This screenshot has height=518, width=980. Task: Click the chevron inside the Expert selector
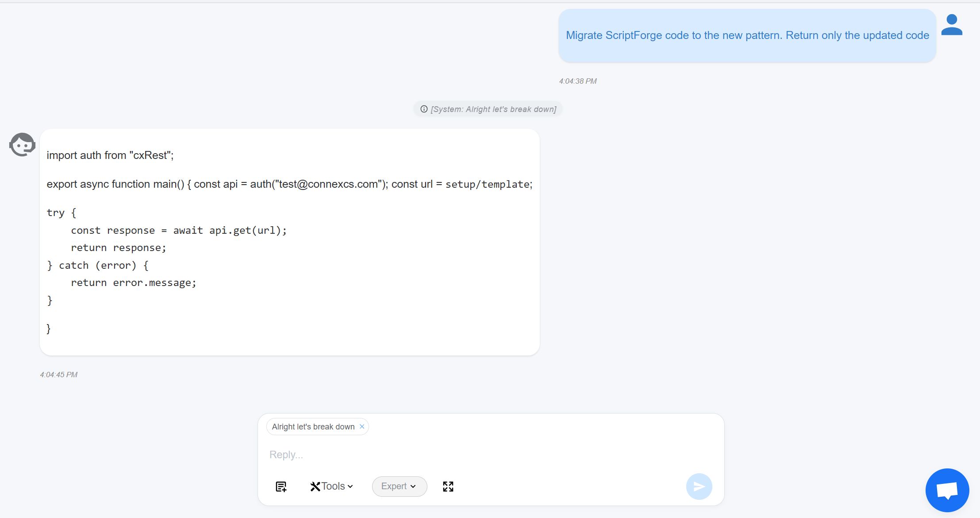click(x=413, y=487)
